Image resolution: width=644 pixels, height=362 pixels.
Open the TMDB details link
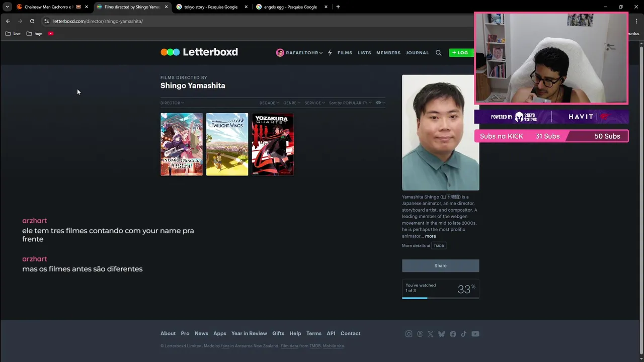pos(439,246)
